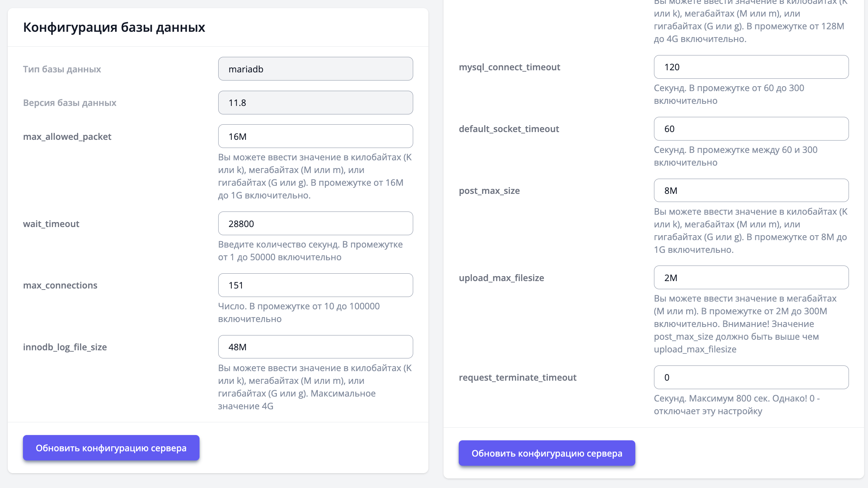Viewport: 868px width, 488px height.
Task: Focus the max_connections input box
Action: 315,285
